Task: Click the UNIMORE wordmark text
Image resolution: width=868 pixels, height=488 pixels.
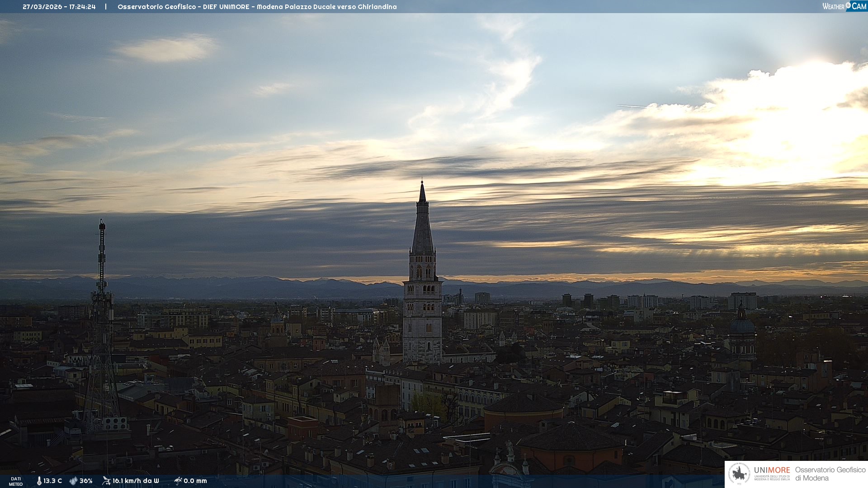Action: [x=772, y=470]
